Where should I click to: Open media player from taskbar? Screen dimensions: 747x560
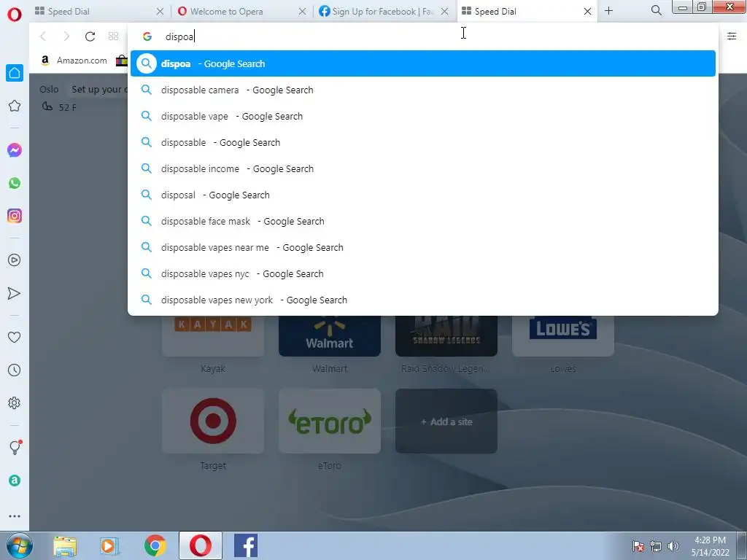(x=109, y=545)
